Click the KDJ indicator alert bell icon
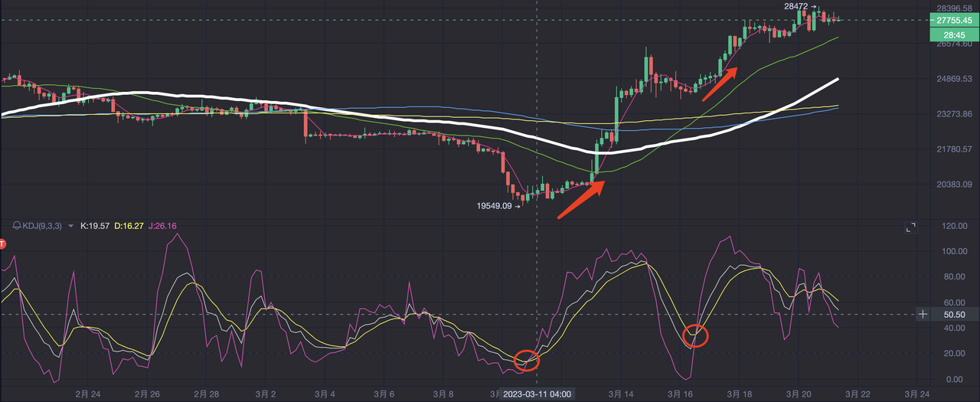980x402 pixels. pyautogui.click(x=17, y=226)
